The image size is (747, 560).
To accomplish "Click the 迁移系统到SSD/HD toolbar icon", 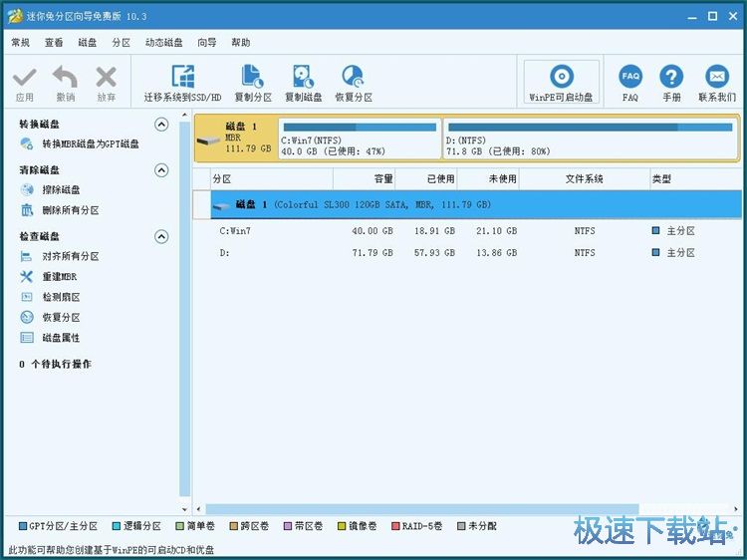I will [x=182, y=78].
